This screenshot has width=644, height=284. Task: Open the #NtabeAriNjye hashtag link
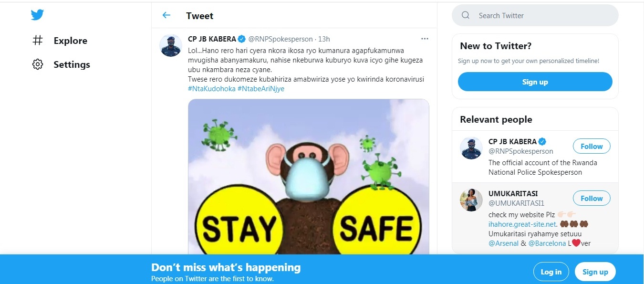click(260, 88)
